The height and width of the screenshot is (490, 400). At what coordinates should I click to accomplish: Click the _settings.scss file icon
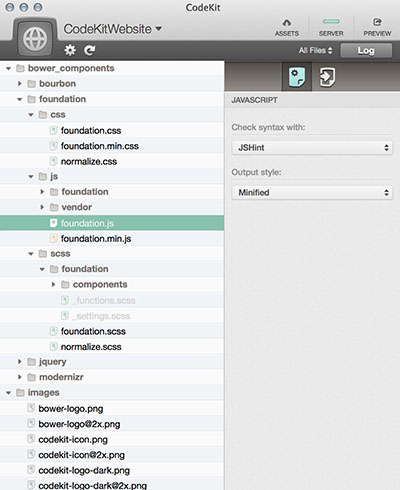click(65, 315)
